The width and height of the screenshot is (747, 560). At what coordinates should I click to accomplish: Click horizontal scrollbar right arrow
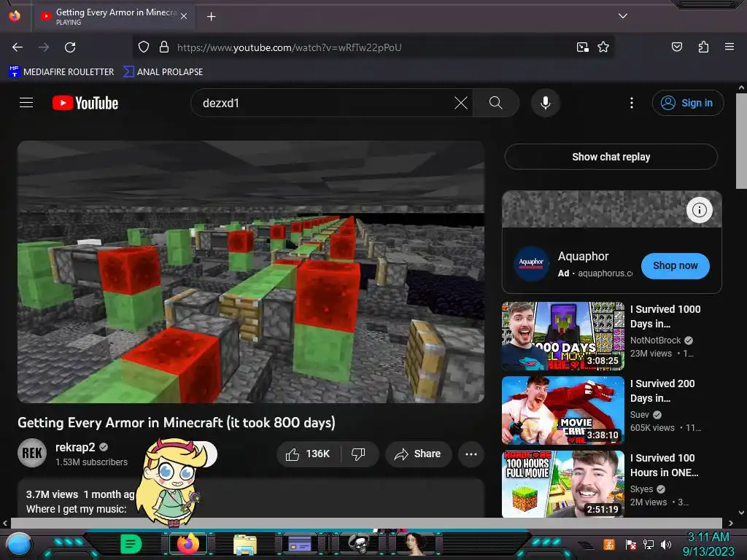pos(731,523)
